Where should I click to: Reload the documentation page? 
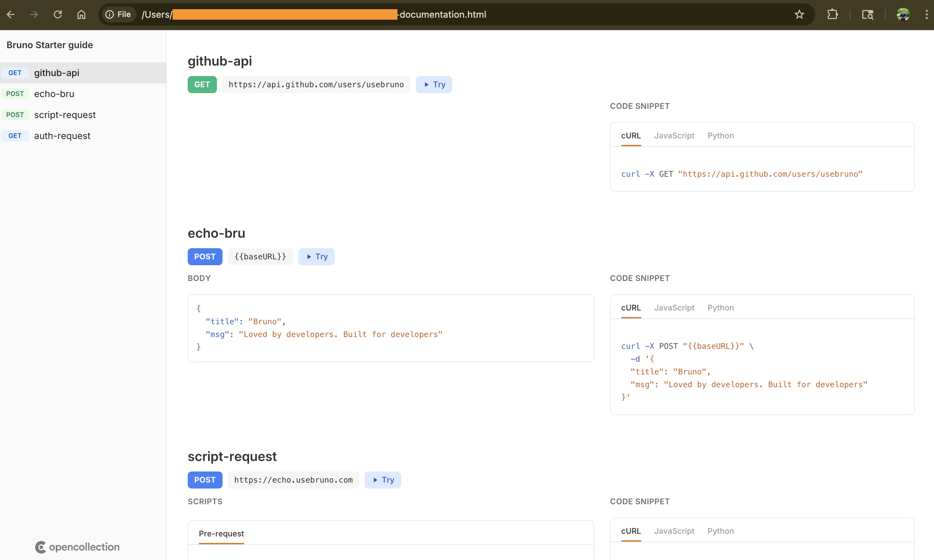click(58, 14)
